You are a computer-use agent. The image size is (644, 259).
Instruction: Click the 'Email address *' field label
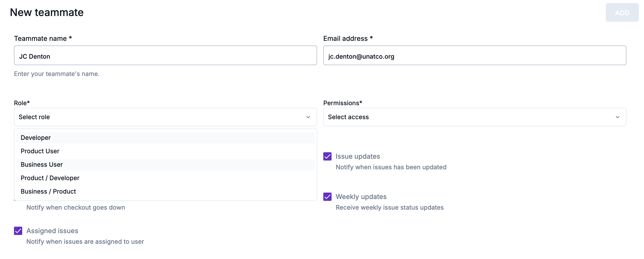coord(348,39)
